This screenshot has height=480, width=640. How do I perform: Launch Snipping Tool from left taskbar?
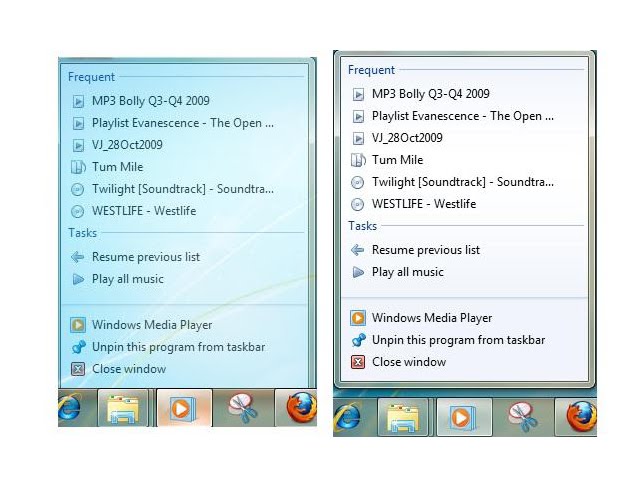click(243, 408)
